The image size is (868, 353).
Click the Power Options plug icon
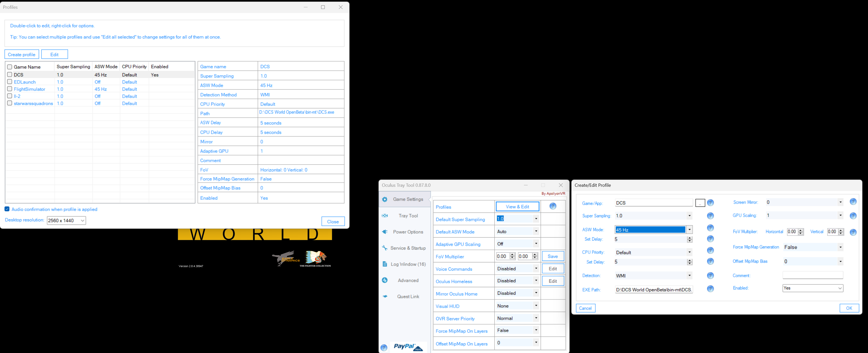click(x=385, y=232)
